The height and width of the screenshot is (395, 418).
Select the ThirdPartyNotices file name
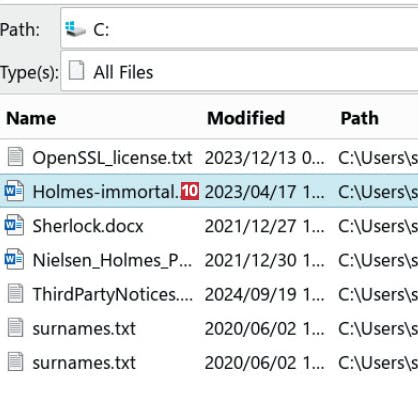click(113, 294)
